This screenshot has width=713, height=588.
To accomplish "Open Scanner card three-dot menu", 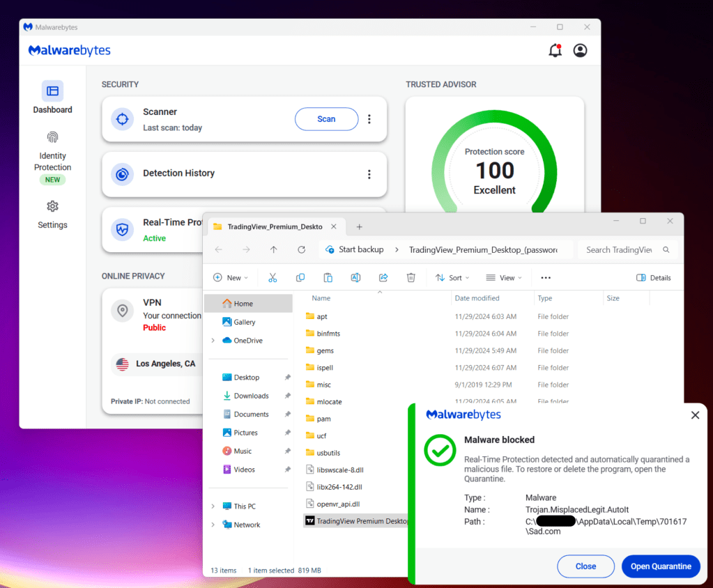I will click(x=369, y=119).
